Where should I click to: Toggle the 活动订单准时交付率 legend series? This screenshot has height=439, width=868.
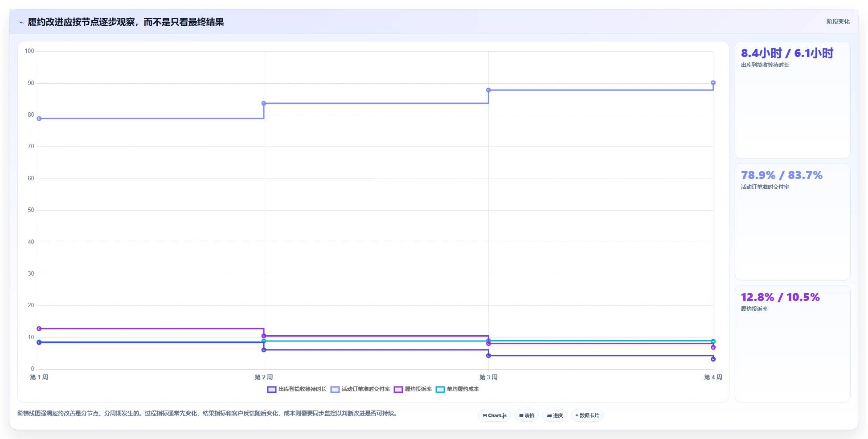pos(360,389)
